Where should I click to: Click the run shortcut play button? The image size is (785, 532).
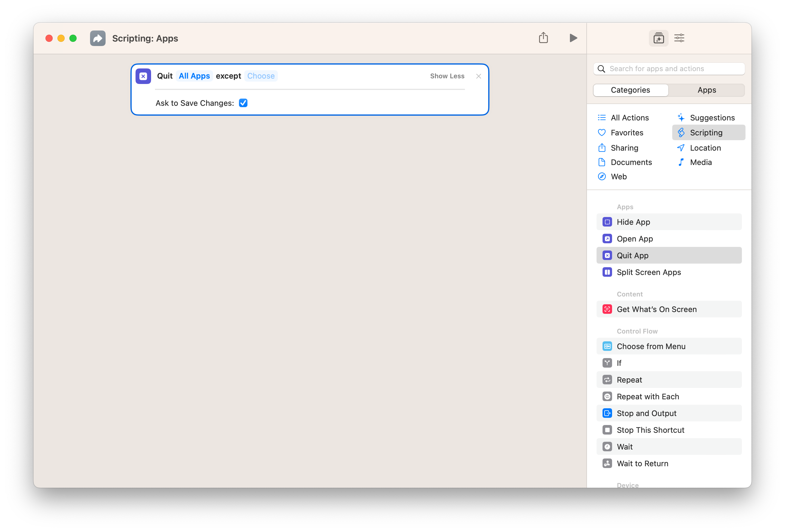(x=573, y=39)
